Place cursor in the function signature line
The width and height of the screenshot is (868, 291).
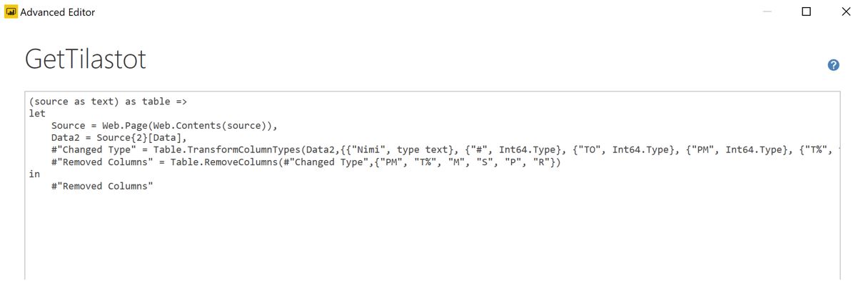click(108, 102)
